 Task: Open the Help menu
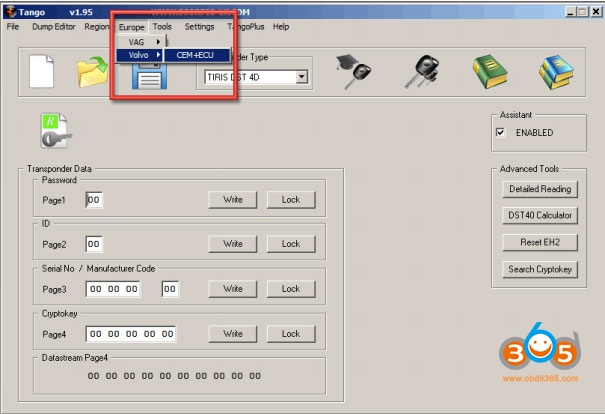tap(281, 27)
